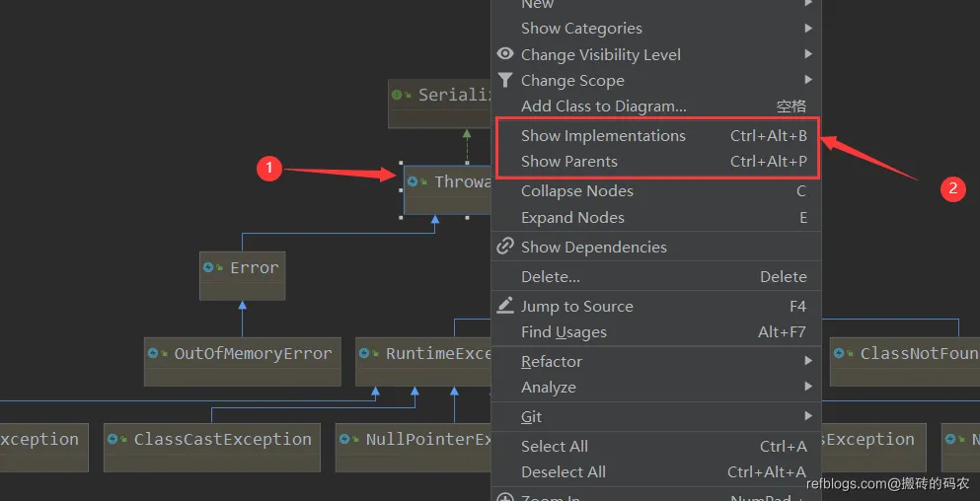The width and height of the screenshot is (980, 501).
Task: Click the link icon beside Show Dependencies
Action: coord(505,247)
